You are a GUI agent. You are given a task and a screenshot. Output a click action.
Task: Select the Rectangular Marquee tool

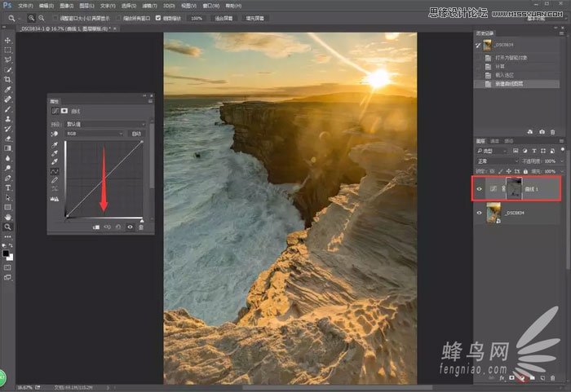point(7,51)
